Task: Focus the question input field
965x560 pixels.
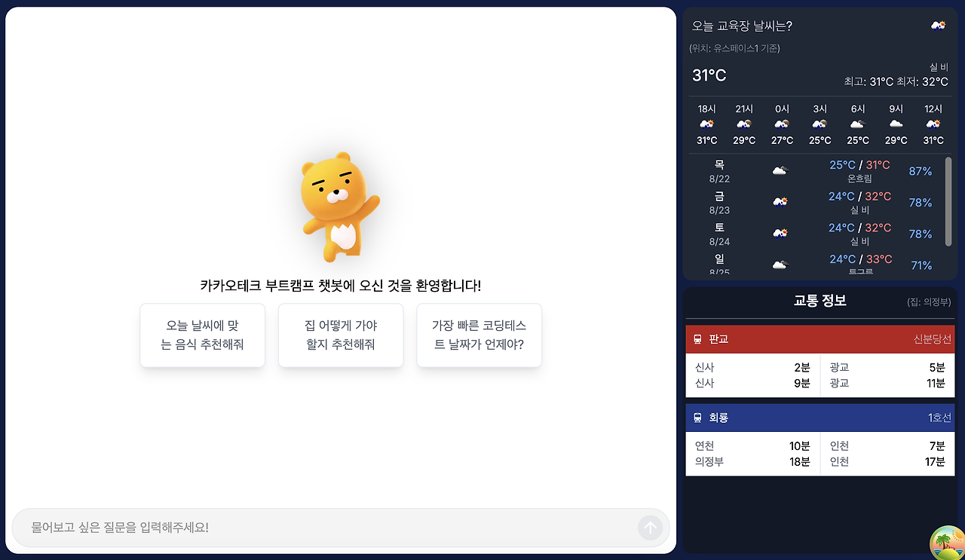Action: point(341,528)
